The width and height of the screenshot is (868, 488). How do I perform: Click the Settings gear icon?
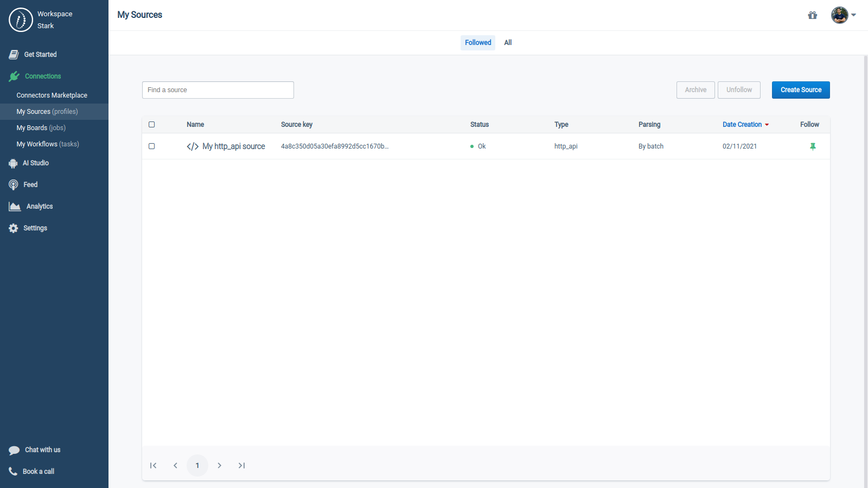(x=14, y=228)
